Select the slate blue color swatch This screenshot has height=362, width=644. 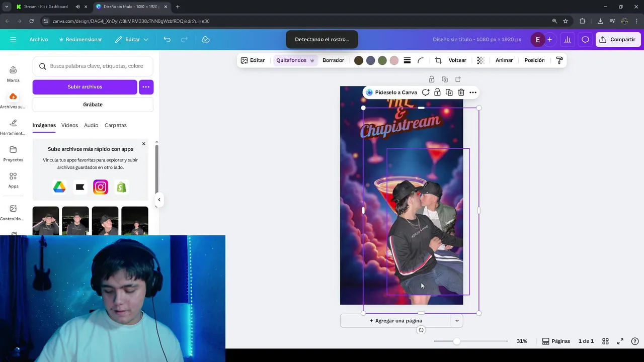point(371,60)
